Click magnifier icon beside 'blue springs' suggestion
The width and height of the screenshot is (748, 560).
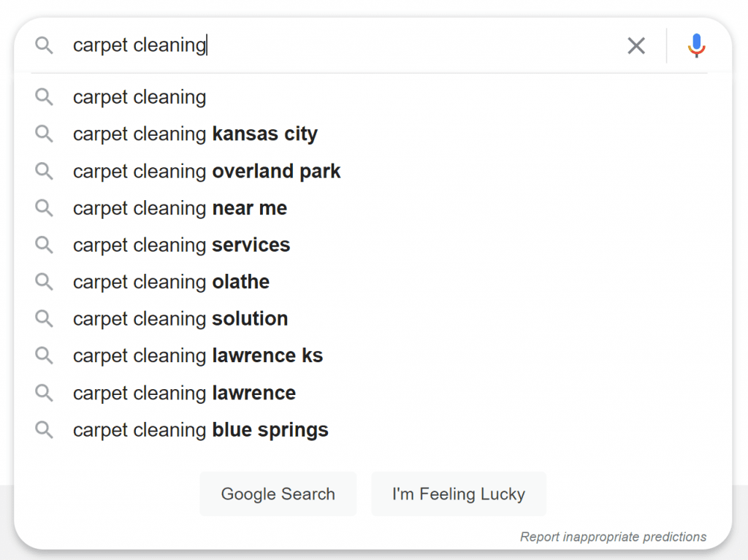coord(44,430)
